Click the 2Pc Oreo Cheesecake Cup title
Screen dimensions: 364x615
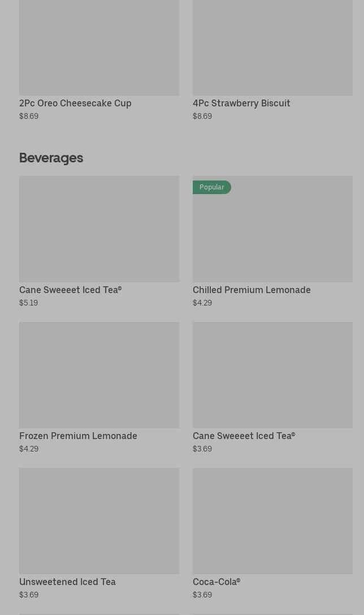(75, 103)
